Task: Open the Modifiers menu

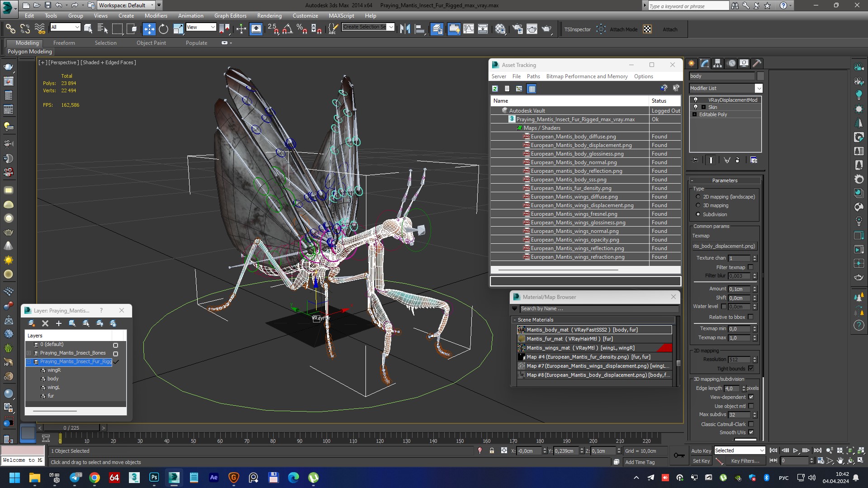Action: 156,16
